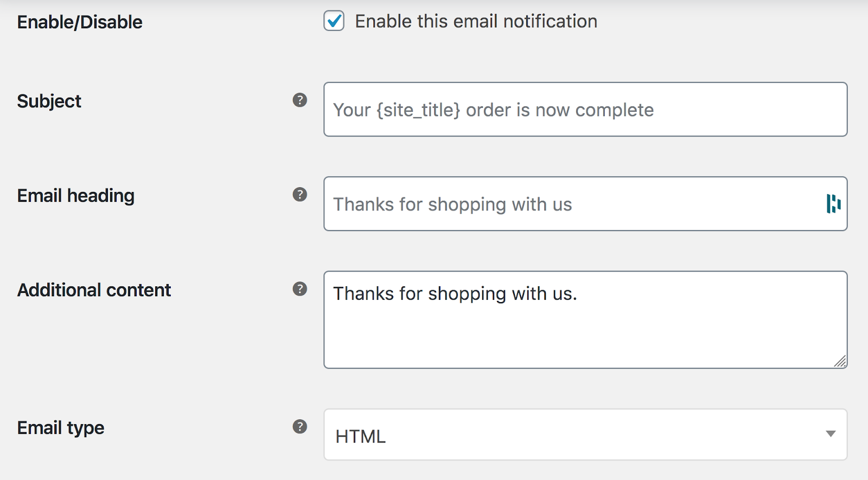Click the password manager icon in Email heading
868x480 pixels.
833,204
